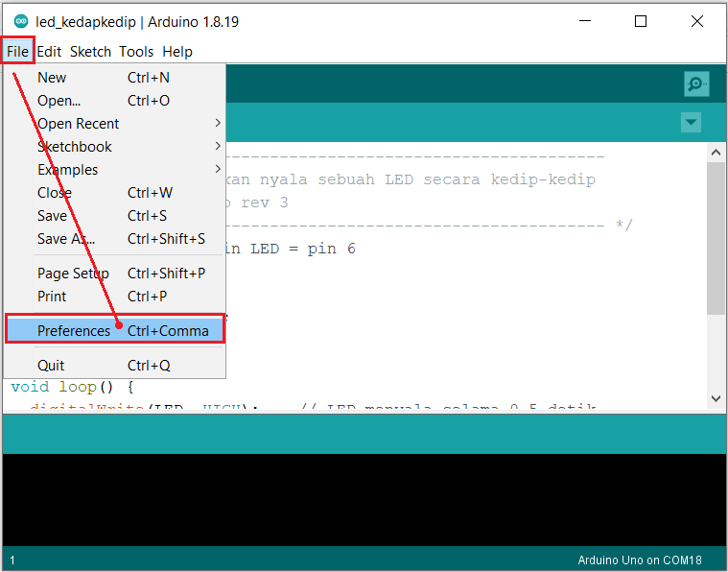This screenshot has height=572, width=728.
Task: Maximize the Arduino window
Action: tap(641, 21)
